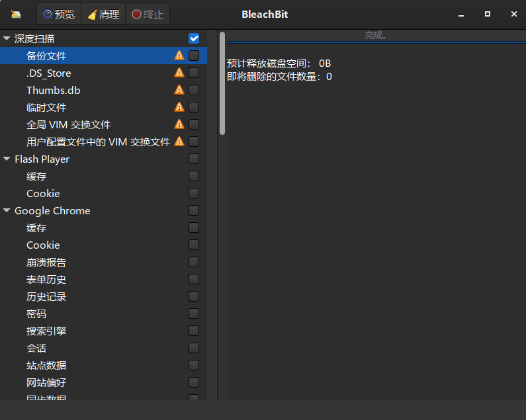This screenshot has width=526, height=420.
Task: Minimize the BleachBit window
Action: coord(461,15)
